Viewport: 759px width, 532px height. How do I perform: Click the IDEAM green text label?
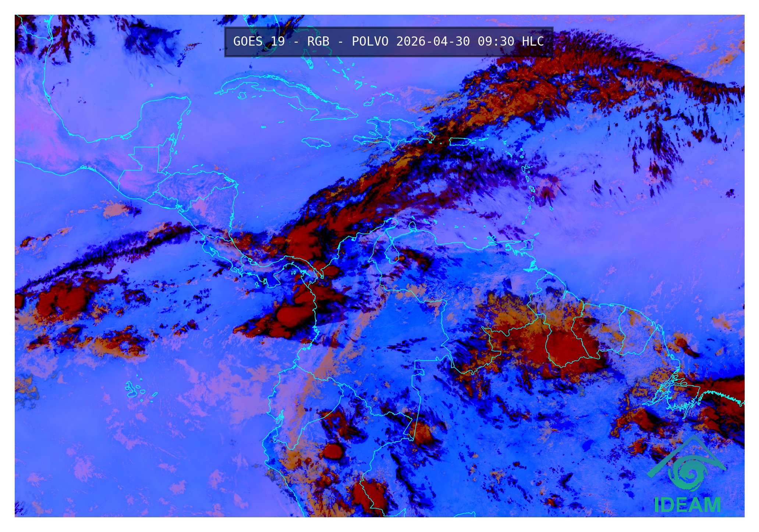tap(687, 505)
